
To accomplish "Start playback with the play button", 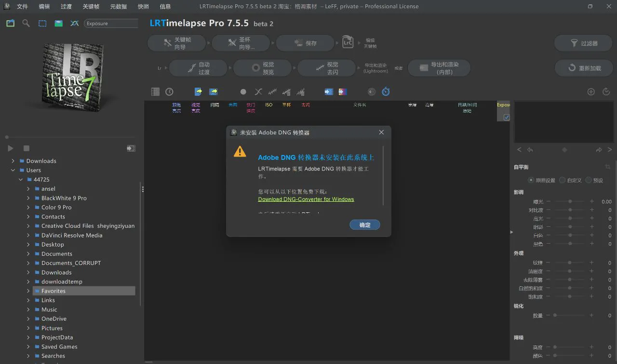I will [11, 148].
